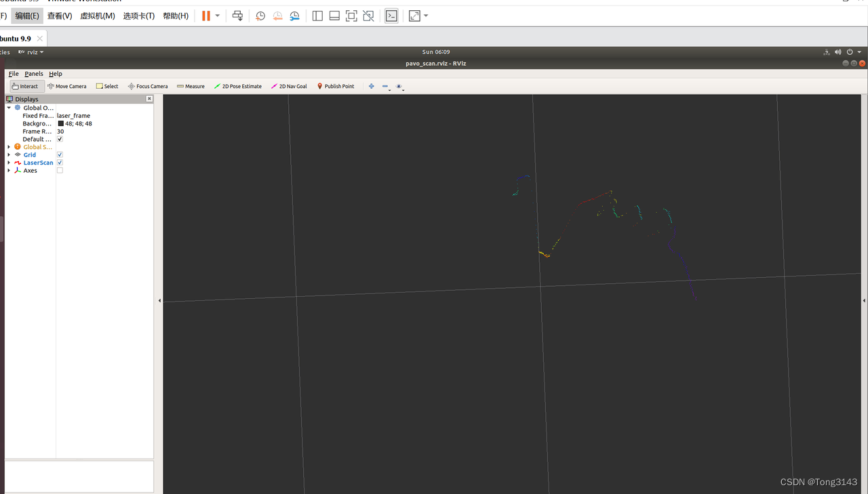Image resolution: width=868 pixels, height=494 pixels.
Task: Click VMware full screen mode icon
Action: click(351, 16)
